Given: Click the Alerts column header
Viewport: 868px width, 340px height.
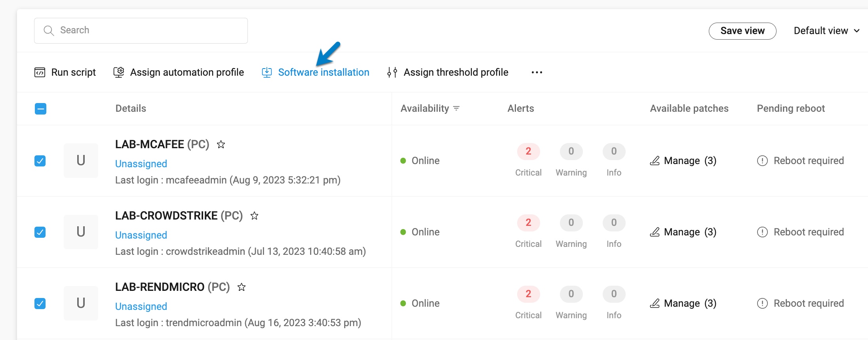Looking at the screenshot, I should (521, 108).
